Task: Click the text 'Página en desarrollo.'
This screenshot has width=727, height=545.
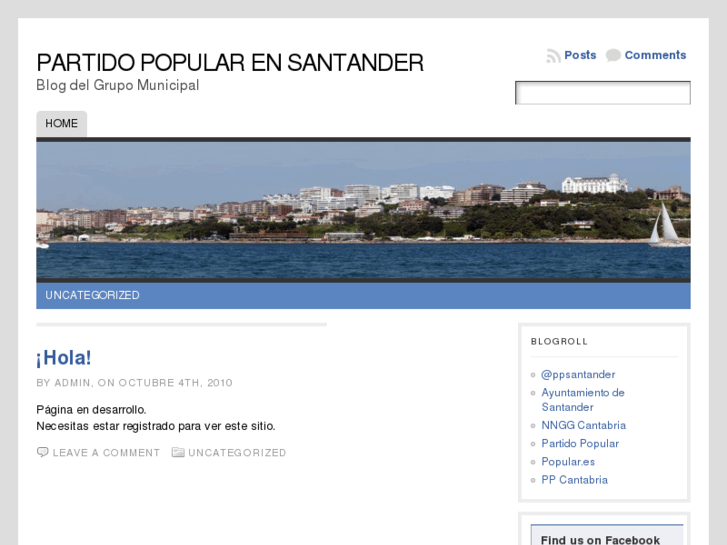Action: coord(91,410)
